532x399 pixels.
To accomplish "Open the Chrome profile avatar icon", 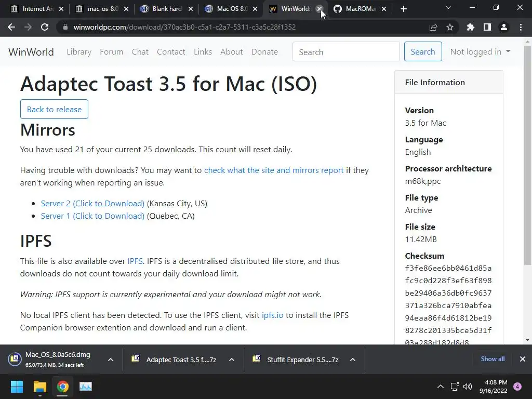I will click(x=504, y=27).
